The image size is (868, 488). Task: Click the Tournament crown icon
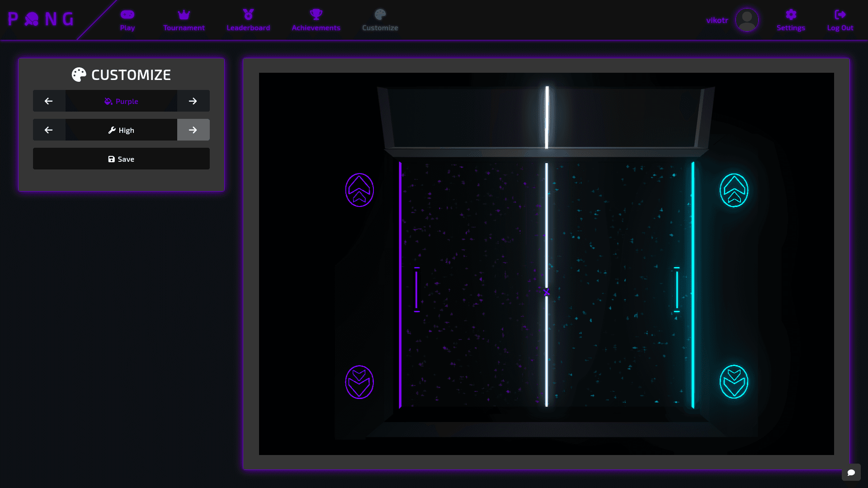(184, 14)
